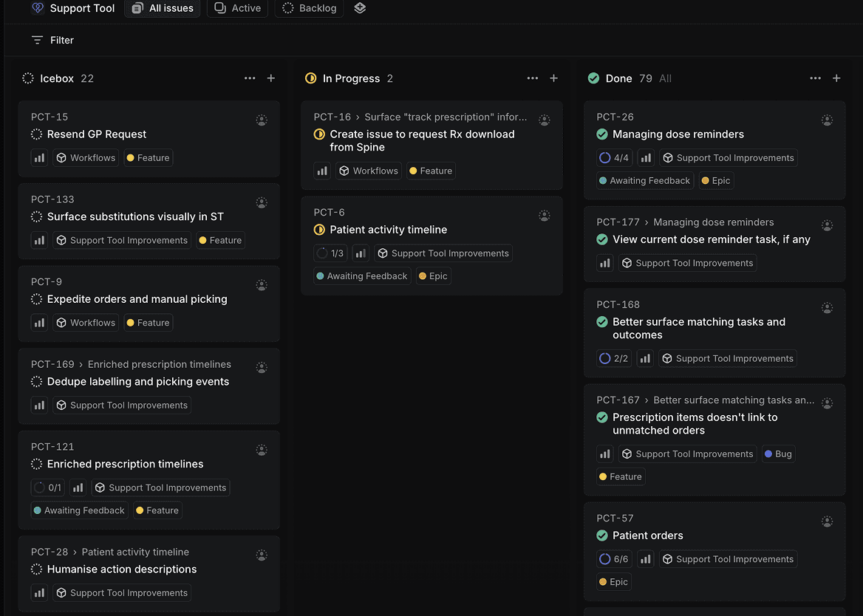Screen dimensions: 863x616
Task: Open Humanise action descriptions card title
Action: (122, 569)
